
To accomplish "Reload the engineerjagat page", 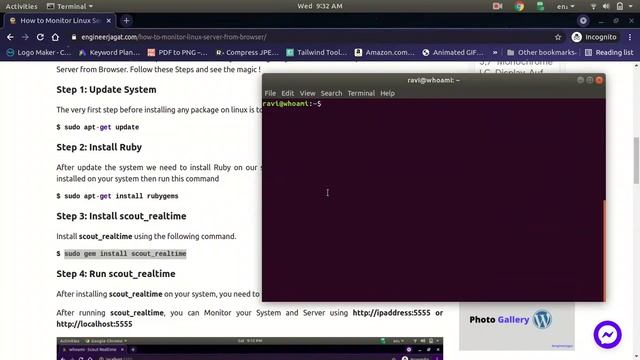I will coord(40,37).
